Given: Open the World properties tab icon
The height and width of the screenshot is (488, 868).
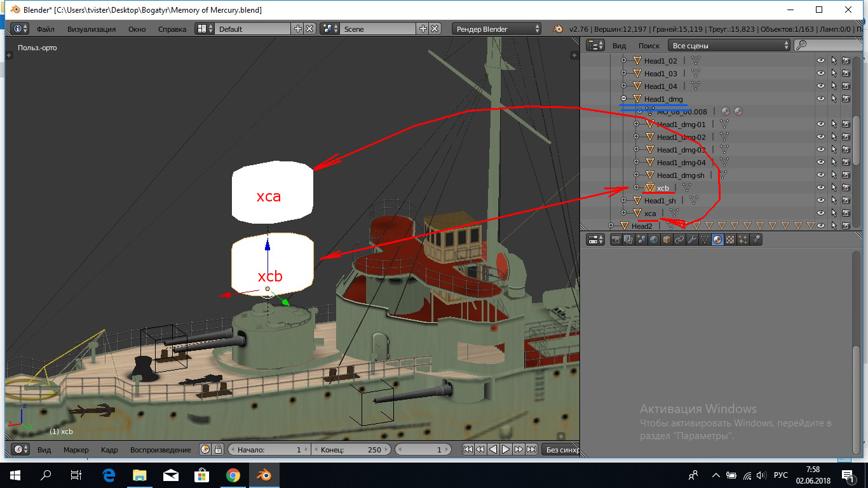Looking at the screenshot, I should (654, 240).
